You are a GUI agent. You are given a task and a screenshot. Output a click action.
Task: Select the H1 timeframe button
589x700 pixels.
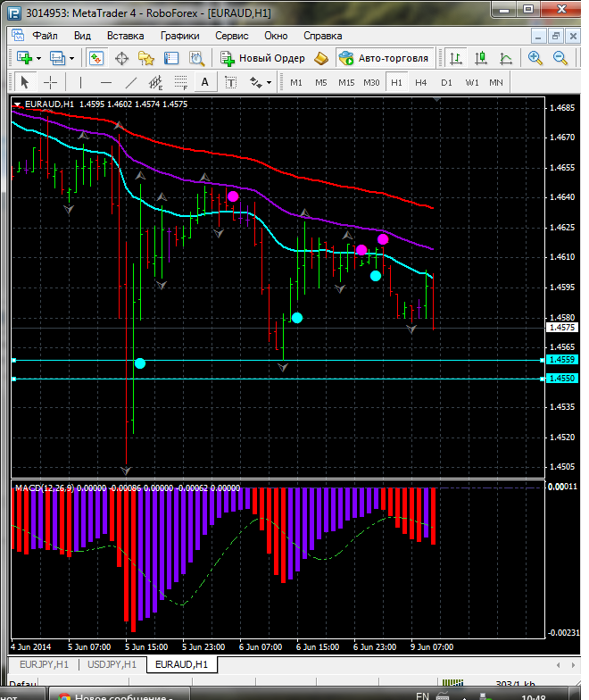(x=396, y=82)
